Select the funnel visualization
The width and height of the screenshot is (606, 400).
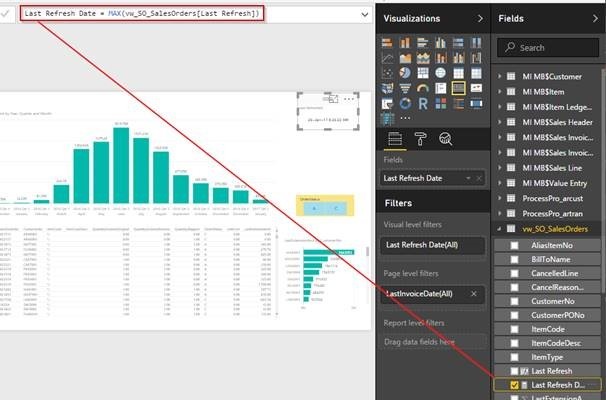(x=405, y=89)
